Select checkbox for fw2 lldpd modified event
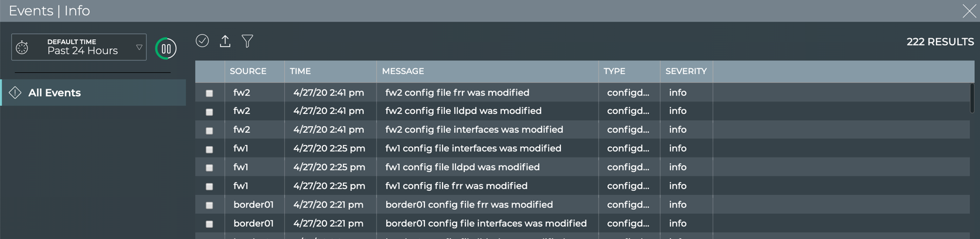This screenshot has height=239, width=980. (209, 112)
